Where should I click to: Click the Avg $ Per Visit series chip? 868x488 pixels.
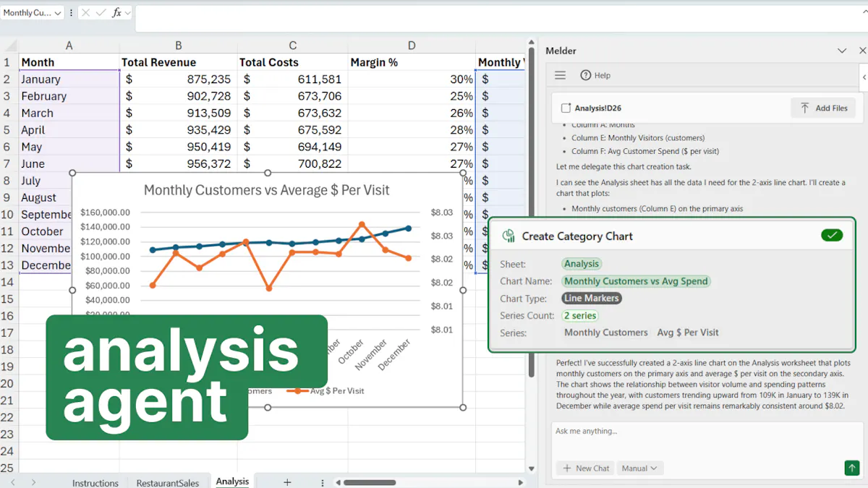[688, 333]
